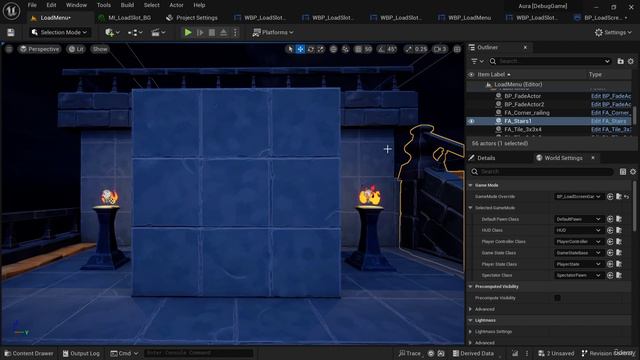Open Edit BP_FadeActor link, first row
The image size is (640, 360).
pos(611,96)
